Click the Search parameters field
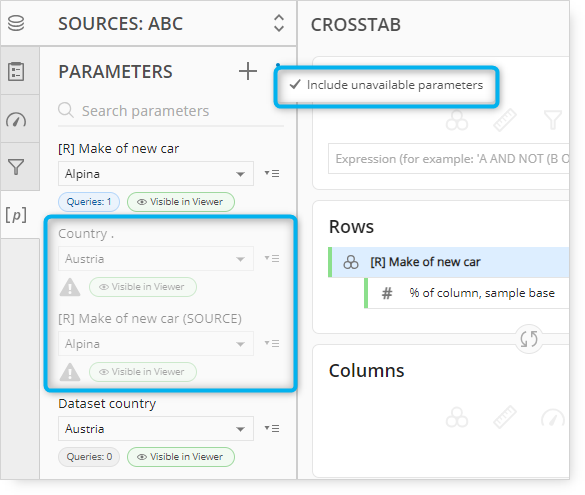 click(171, 111)
